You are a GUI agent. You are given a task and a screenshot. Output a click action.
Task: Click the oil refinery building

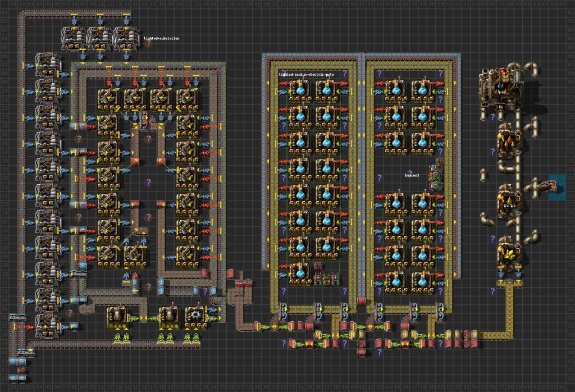[x=500, y=87]
